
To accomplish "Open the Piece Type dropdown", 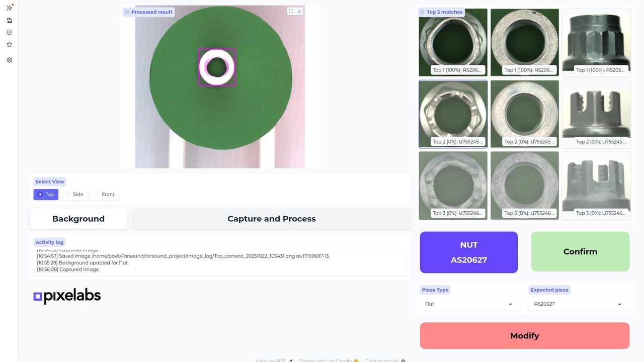I will point(468,304).
